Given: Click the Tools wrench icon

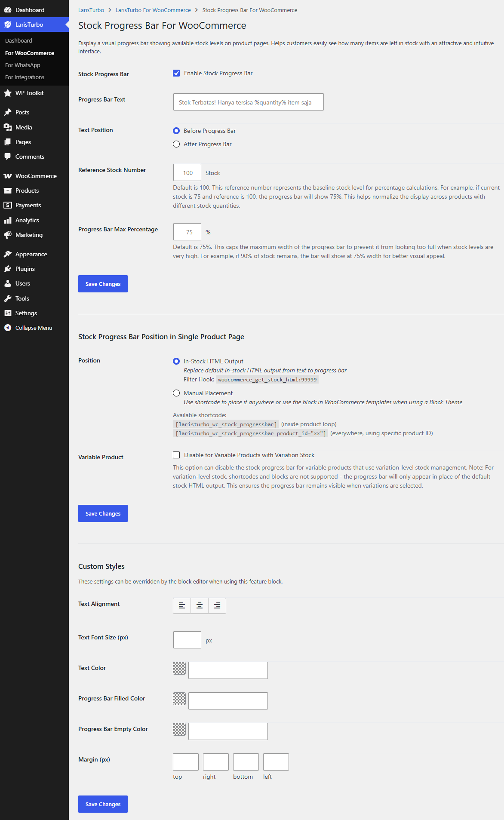Looking at the screenshot, I should pyautogui.click(x=8, y=298).
